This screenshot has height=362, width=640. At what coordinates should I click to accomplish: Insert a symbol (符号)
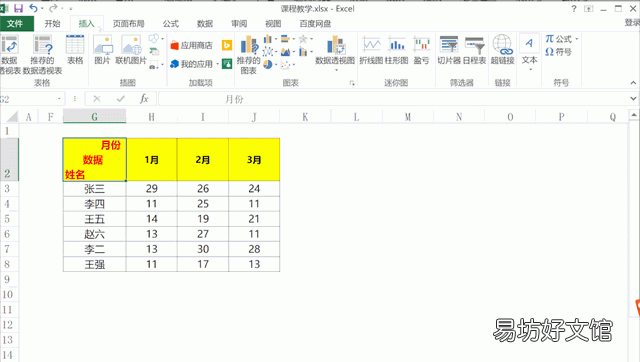(558, 52)
